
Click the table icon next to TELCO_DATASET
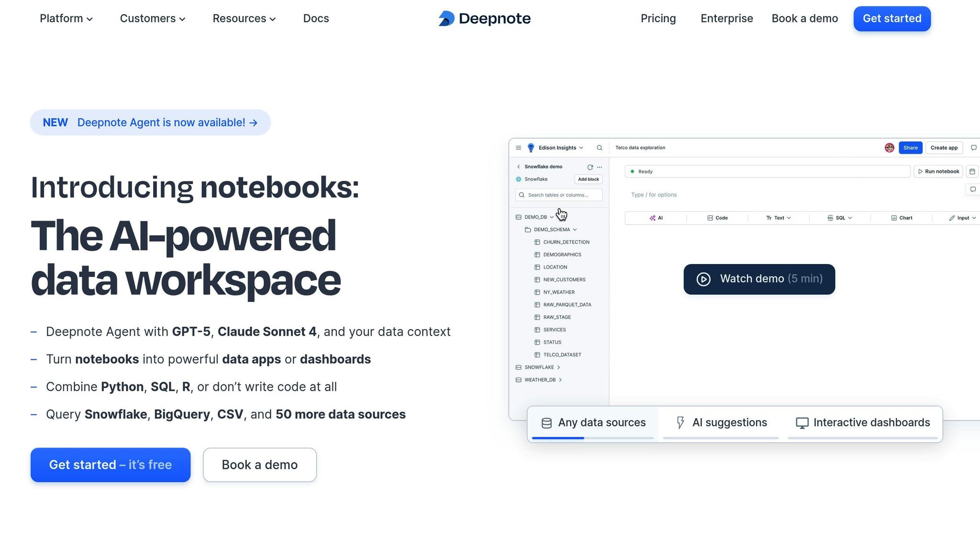537,355
